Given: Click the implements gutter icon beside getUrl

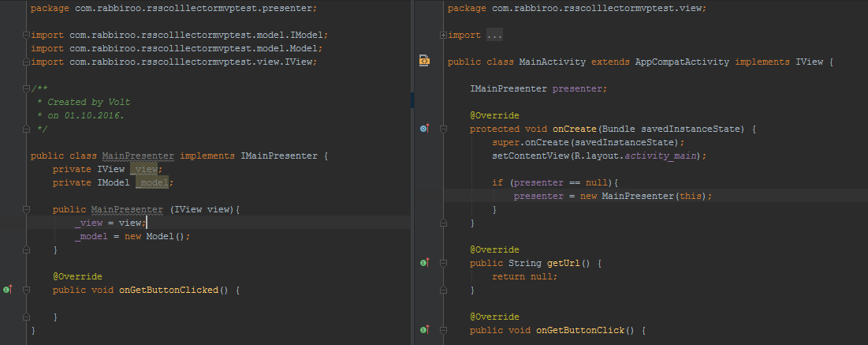Looking at the screenshot, I should pyautogui.click(x=425, y=262).
